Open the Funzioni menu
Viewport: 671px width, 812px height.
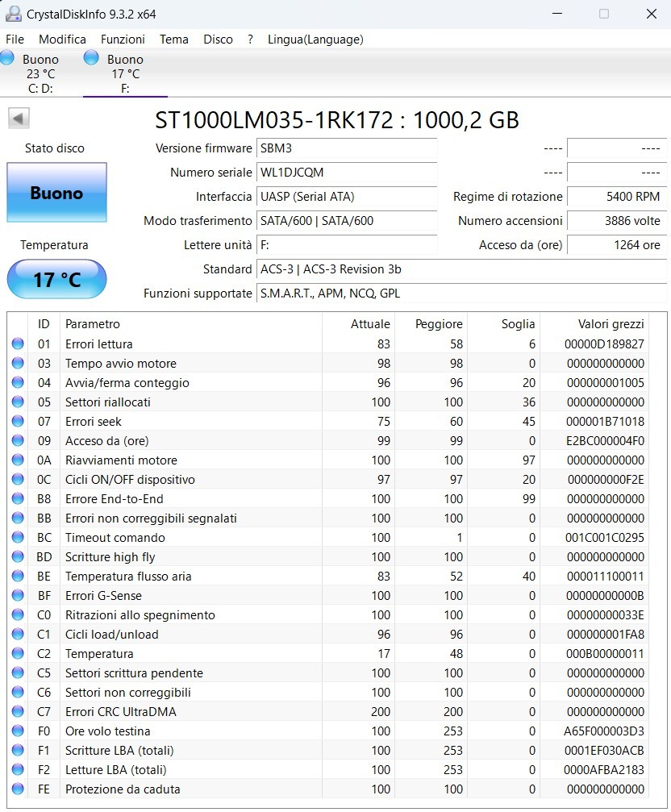tap(123, 40)
